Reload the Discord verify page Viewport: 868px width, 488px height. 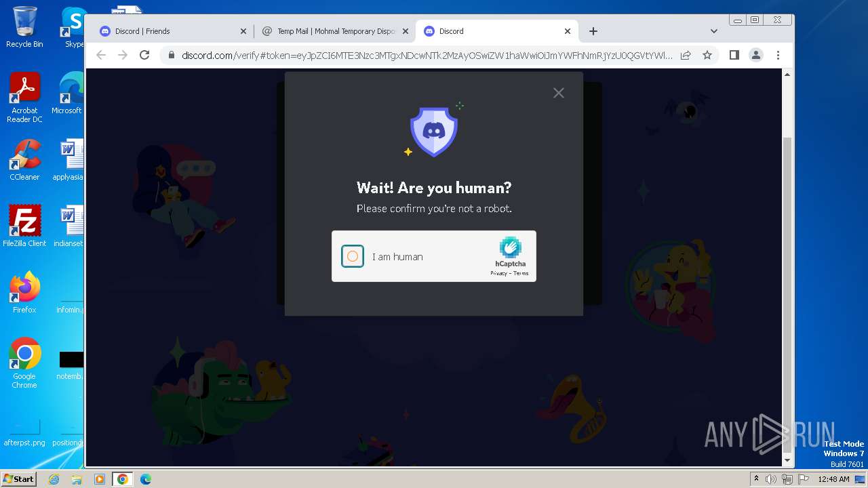point(144,55)
